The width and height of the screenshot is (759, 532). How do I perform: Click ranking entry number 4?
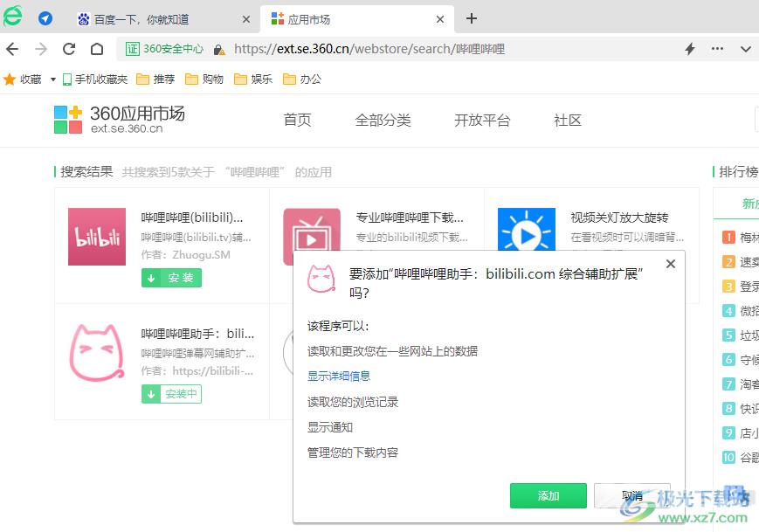point(740,311)
